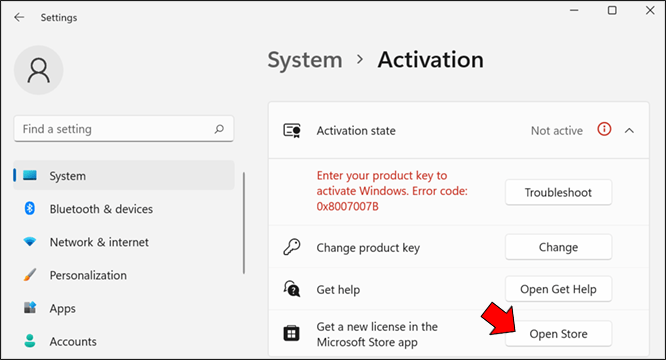Click the Change product key button
This screenshot has width=666, height=360.
click(558, 247)
